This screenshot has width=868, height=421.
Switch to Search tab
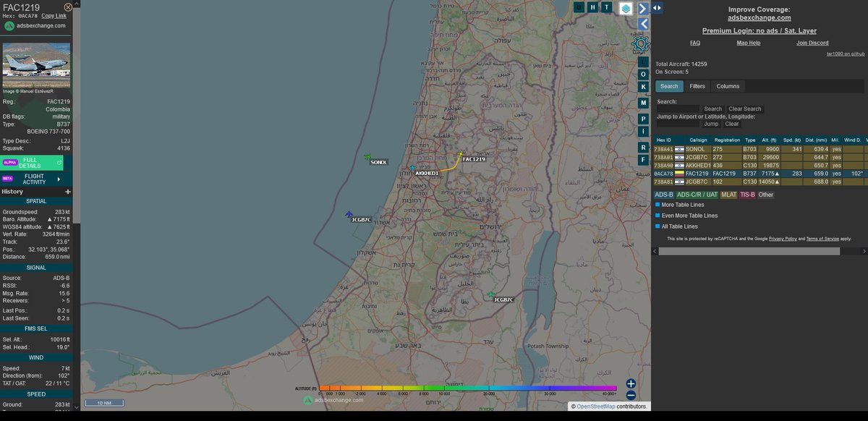[669, 86]
